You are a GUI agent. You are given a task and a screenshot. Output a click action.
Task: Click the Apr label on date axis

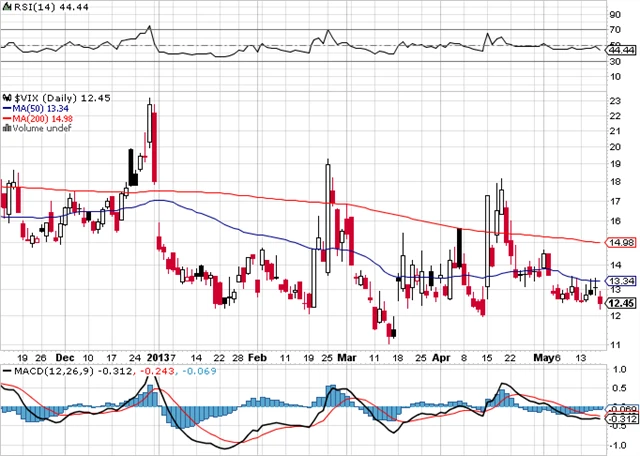[441, 358]
